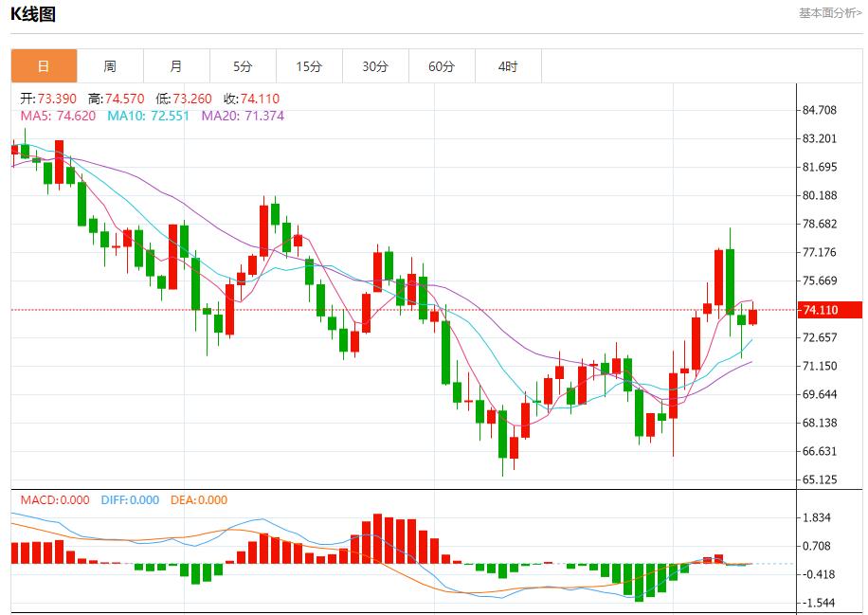
Task: Select the 日 daily chart tab
Action: (44, 66)
